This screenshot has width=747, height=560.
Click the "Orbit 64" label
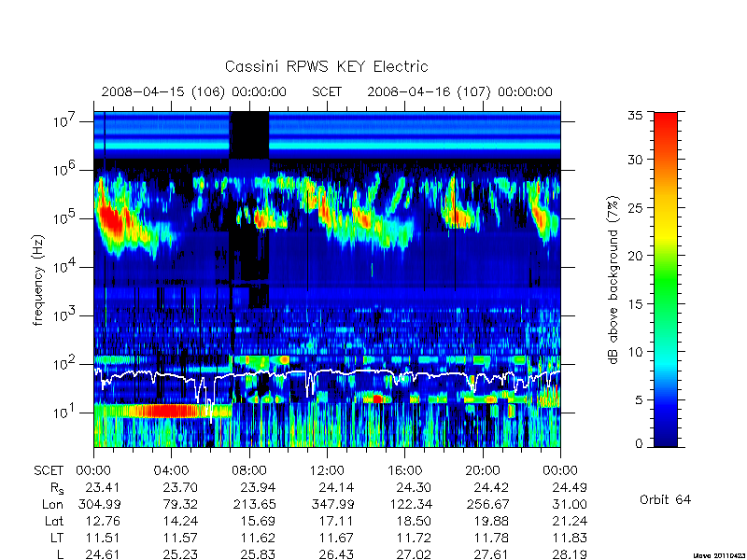point(665,499)
